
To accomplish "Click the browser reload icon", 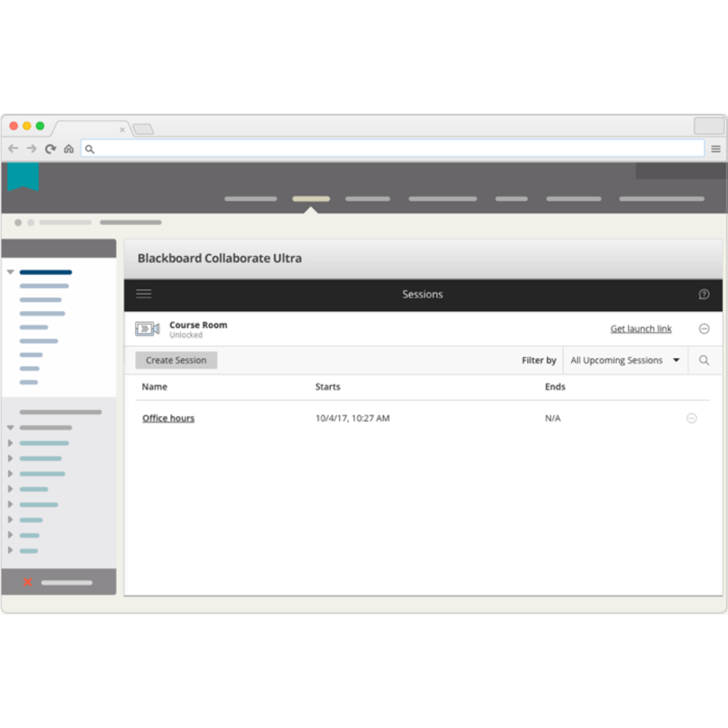I will click(50, 148).
